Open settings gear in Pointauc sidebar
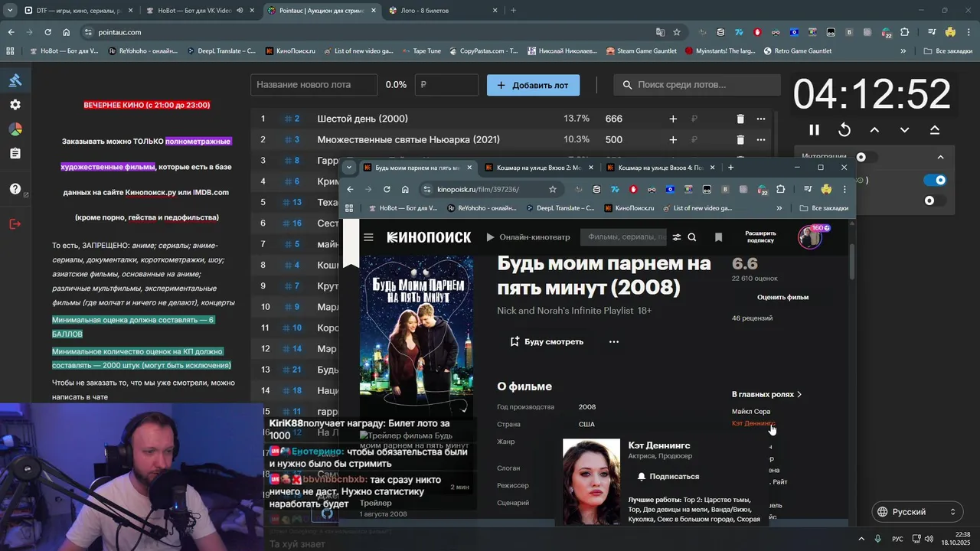Viewport: 980px width, 551px height. pyautogui.click(x=15, y=105)
